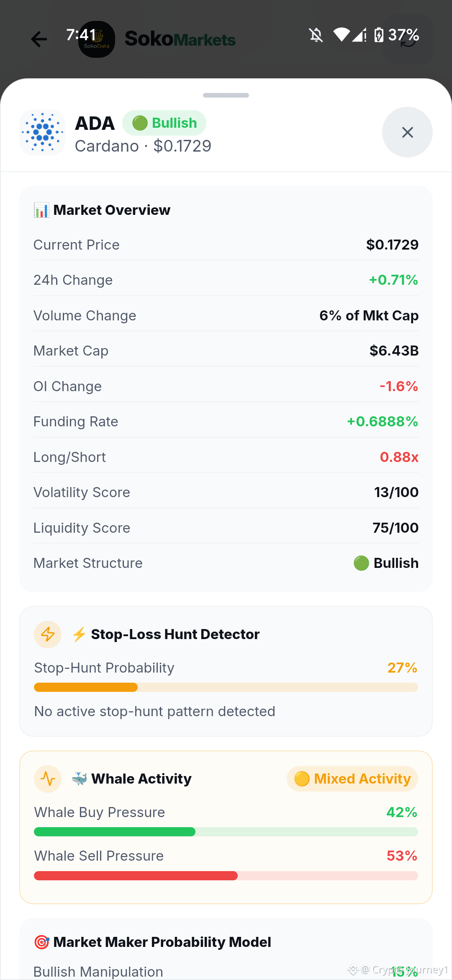Viewport: 452px width, 980px height.
Task: Select the Market Structure Bullish row
Action: [x=226, y=563]
